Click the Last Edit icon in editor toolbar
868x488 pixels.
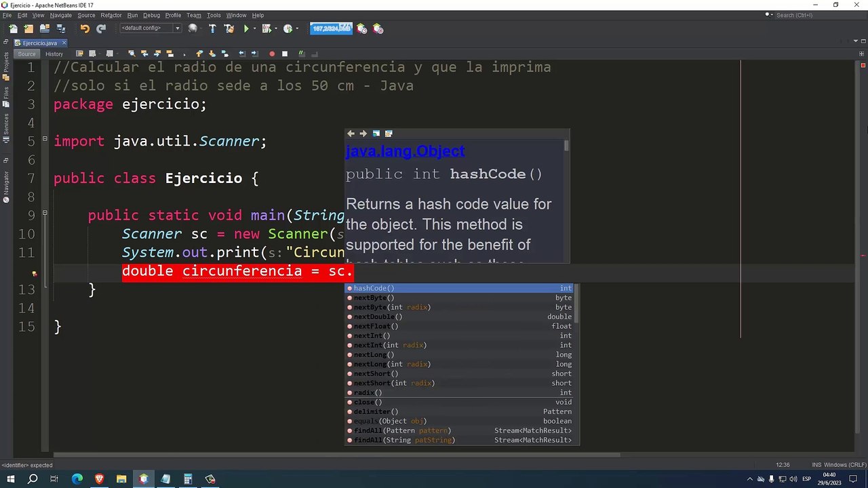pyautogui.click(x=80, y=54)
